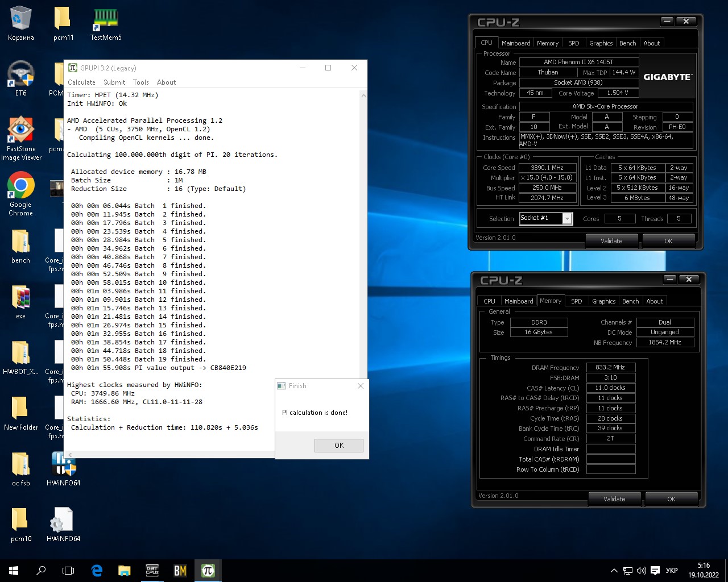The image size is (728, 582).
Task: Open File Explorer from the taskbar
Action: [124, 571]
